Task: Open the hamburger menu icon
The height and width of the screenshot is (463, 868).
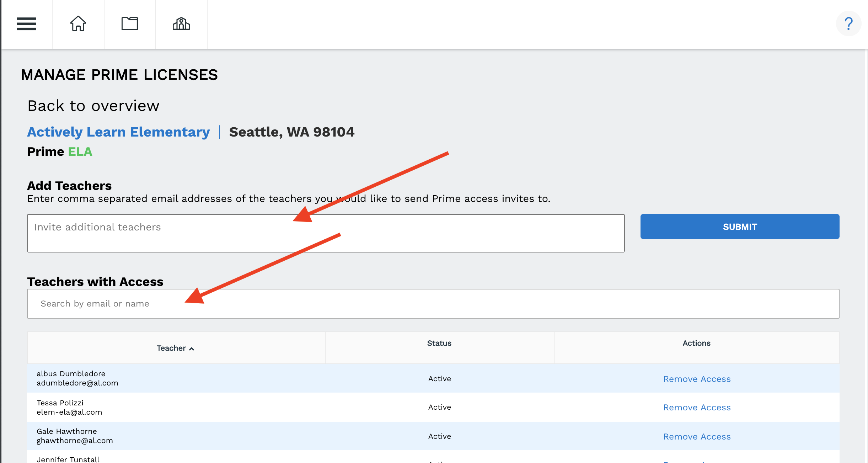Action: click(27, 24)
